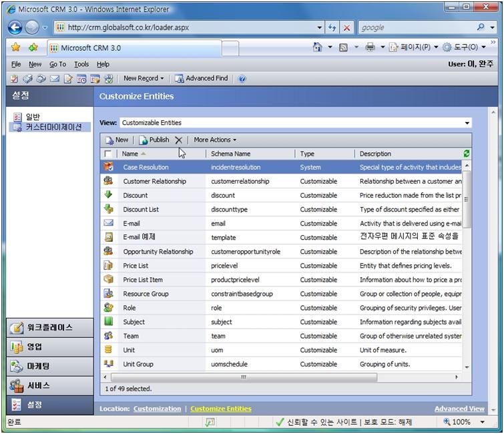504x434 pixels.
Task: Delete the selected entity with X icon
Action: click(179, 140)
